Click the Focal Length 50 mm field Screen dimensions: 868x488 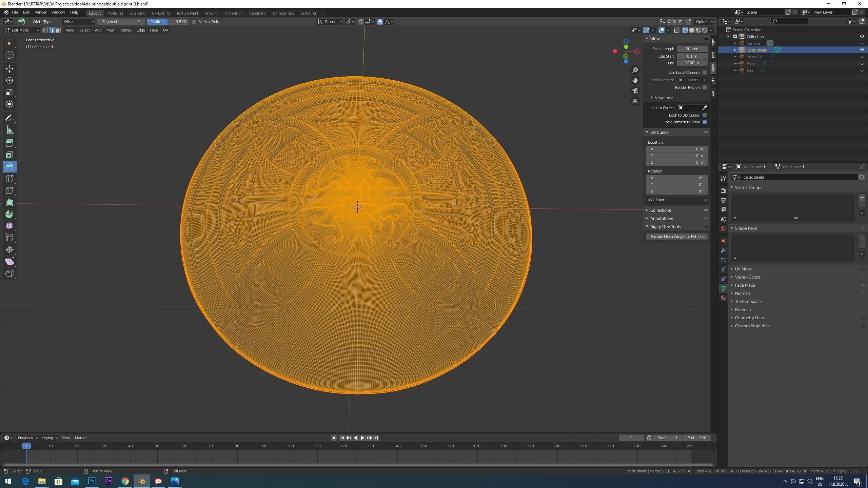click(x=692, y=49)
